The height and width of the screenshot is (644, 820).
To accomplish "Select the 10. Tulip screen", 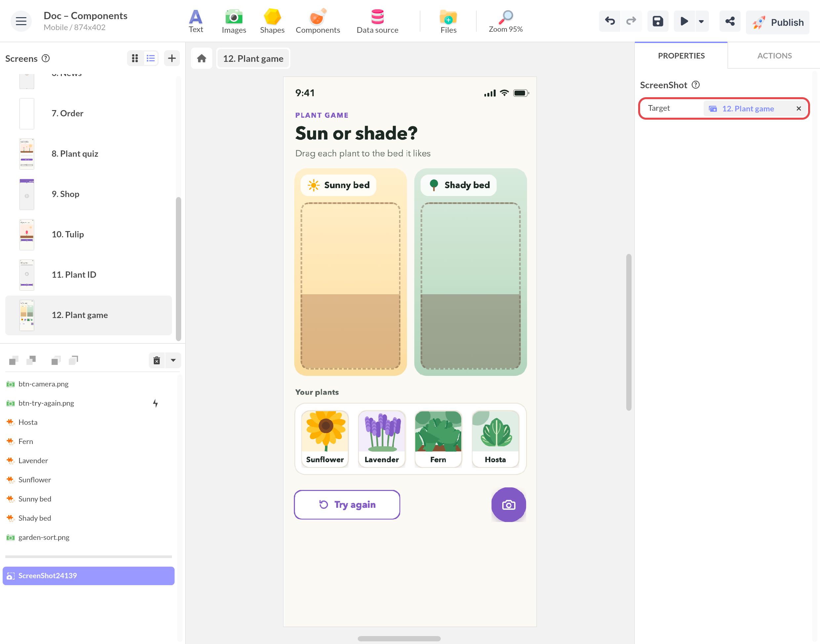I will (x=88, y=234).
